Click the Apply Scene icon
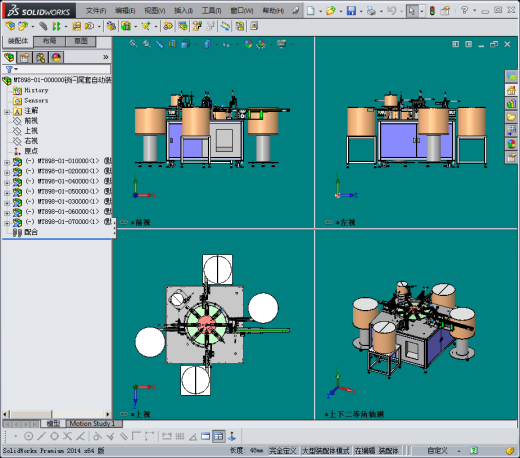The width and height of the screenshot is (520, 458). [x=261, y=44]
